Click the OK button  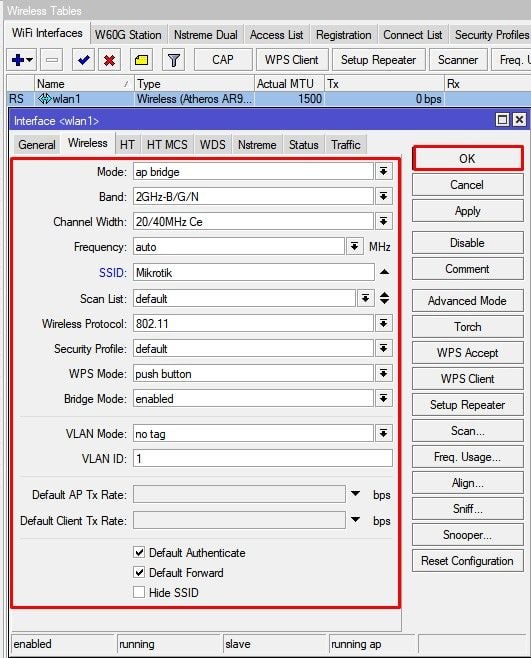tap(467, 159)
